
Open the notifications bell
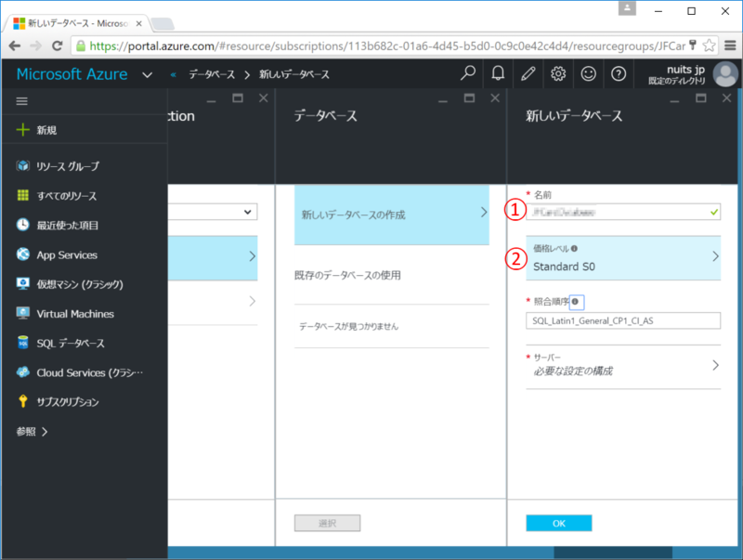[498, 73]
